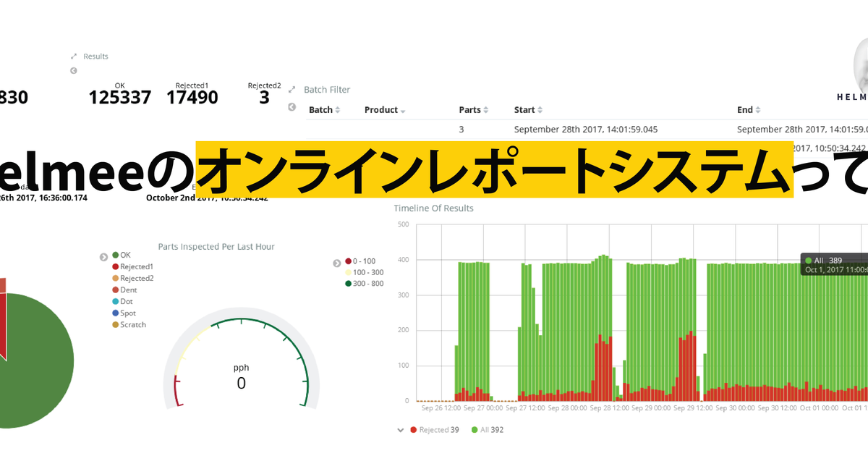Screen dimensions: 868x456
Task: Toggle the pie chart legend arrow
Action: tap(104, 256)
